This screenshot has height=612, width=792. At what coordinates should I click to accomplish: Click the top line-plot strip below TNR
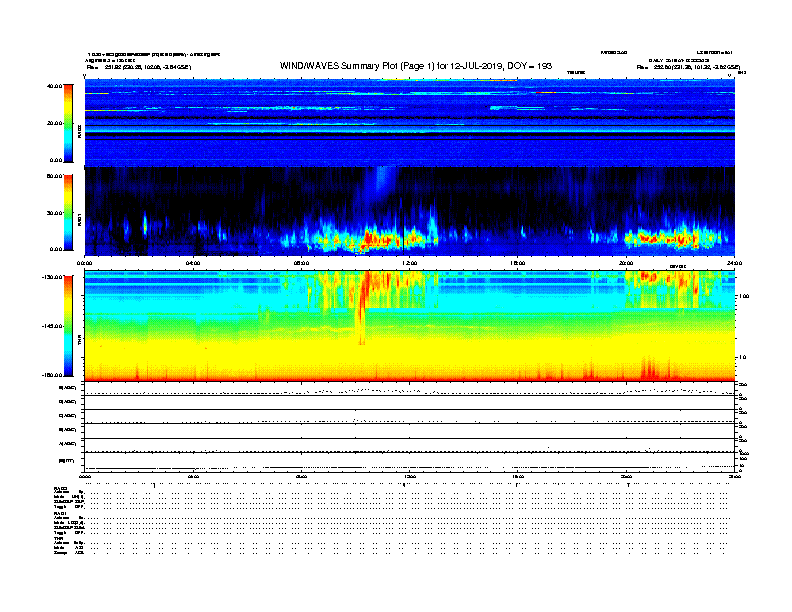point(410,388)
